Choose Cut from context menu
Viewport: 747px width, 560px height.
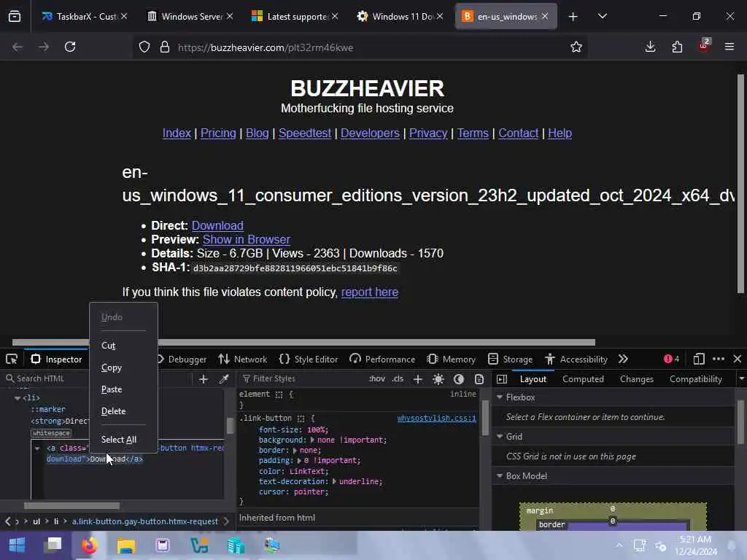tap(123, 345)
